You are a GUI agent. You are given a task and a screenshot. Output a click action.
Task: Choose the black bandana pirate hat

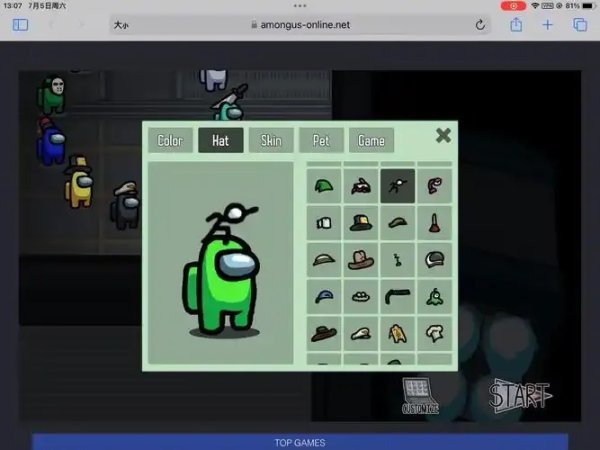[360, 186]
